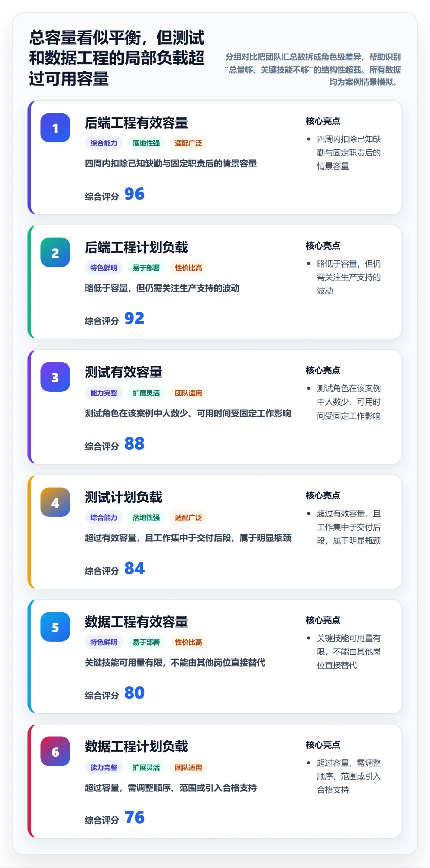Select 特色鲜明 tag in 数据工程有效容量 card
This screenshot has height=868, width=430.
[x=104, y=642]
